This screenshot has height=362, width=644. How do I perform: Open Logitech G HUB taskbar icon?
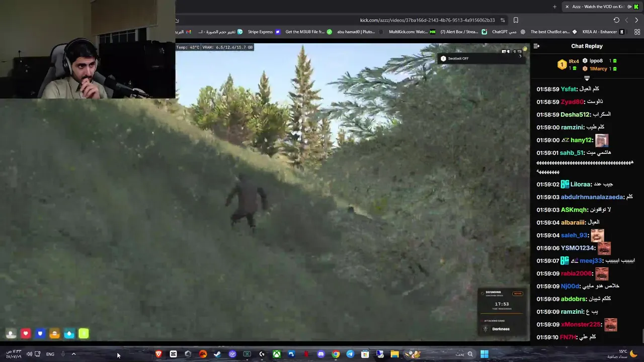(x=262, y=354)
